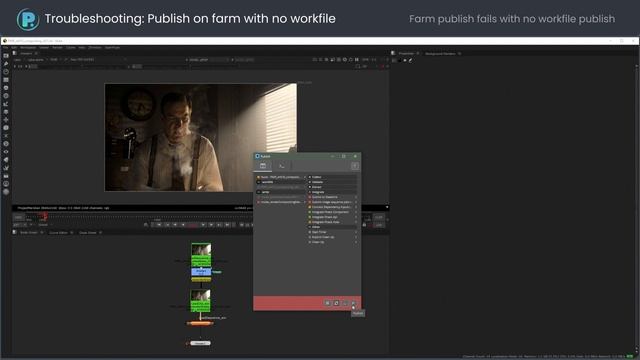Open Nuke's Transform nodes toolbar icon
Image resolution: width=640 pixels, height=360 pixels.
pyautogui.click(x=6, y=120)
